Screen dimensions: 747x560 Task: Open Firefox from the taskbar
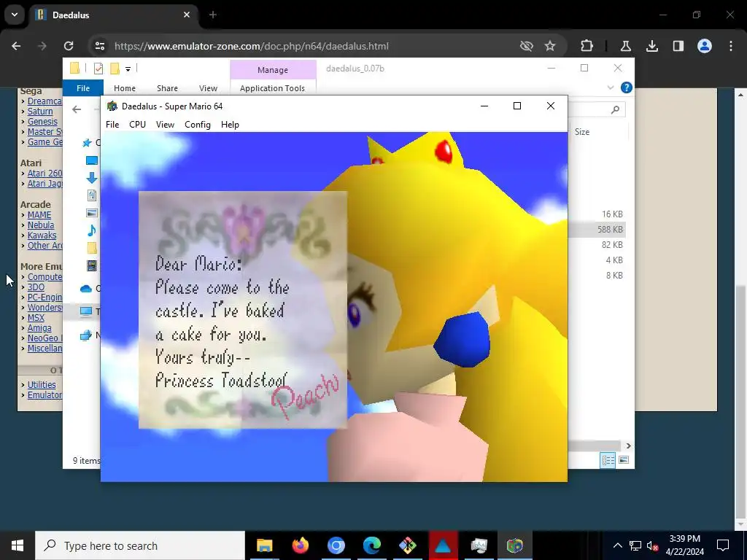pos(300,545)
